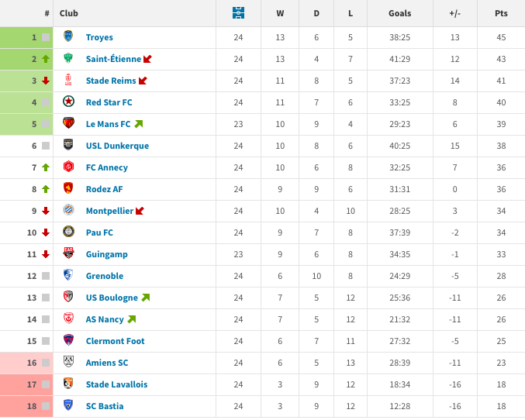Sort table by the Pts column header
This screenshot has height=420, width=525.
point(501,13)
